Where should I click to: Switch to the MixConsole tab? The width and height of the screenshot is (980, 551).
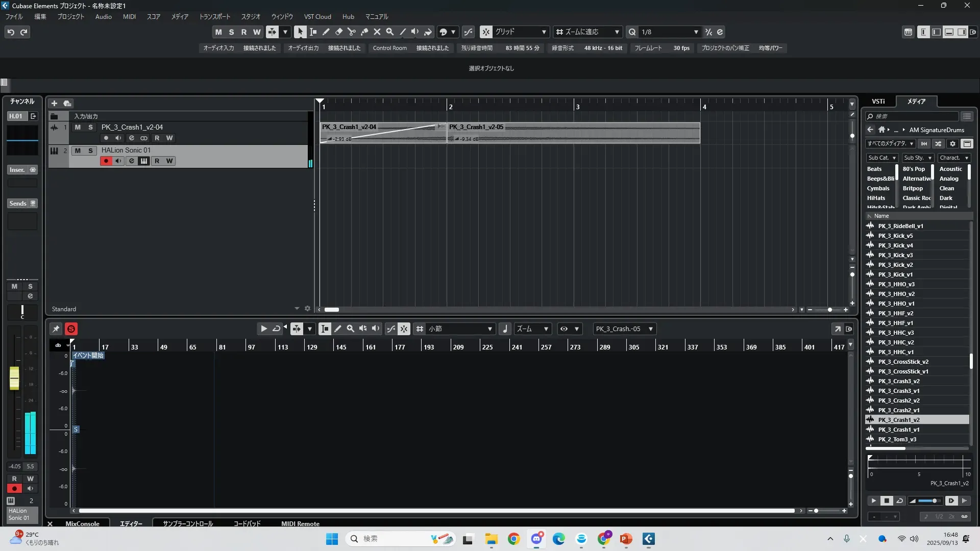pyautogui.click(x=82, y=523)
